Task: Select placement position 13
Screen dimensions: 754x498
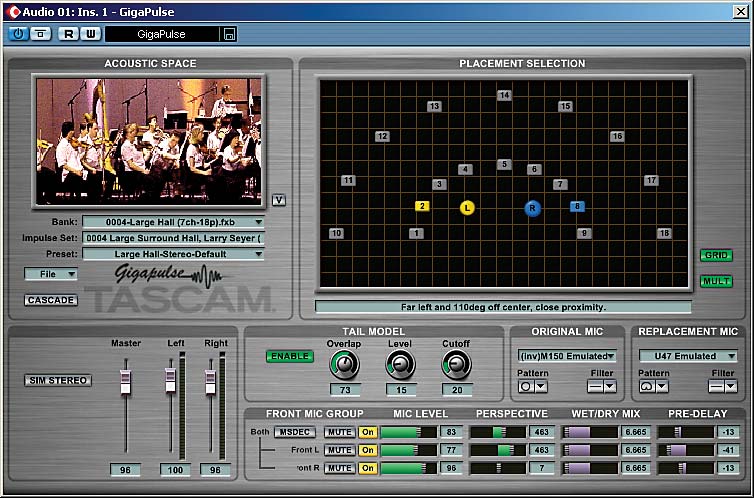Action: point(434,106)
